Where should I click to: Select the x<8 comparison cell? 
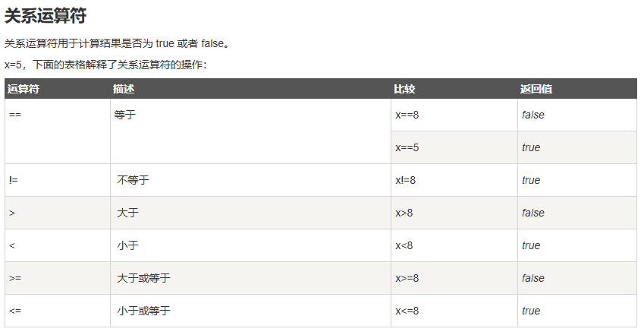click(404, 246)
